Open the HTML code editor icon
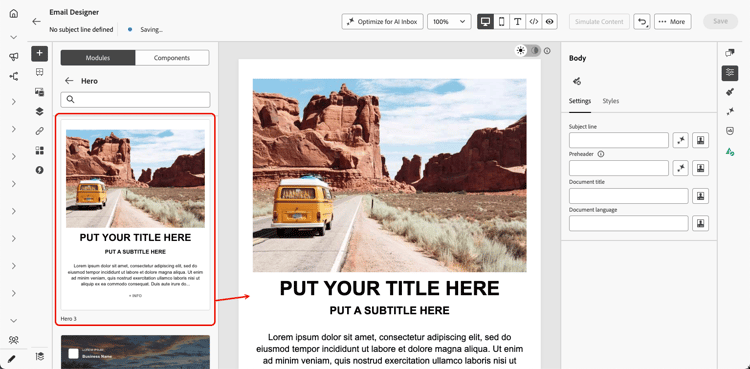This screenshot has width=750, height=369. (x=534, y=22)
